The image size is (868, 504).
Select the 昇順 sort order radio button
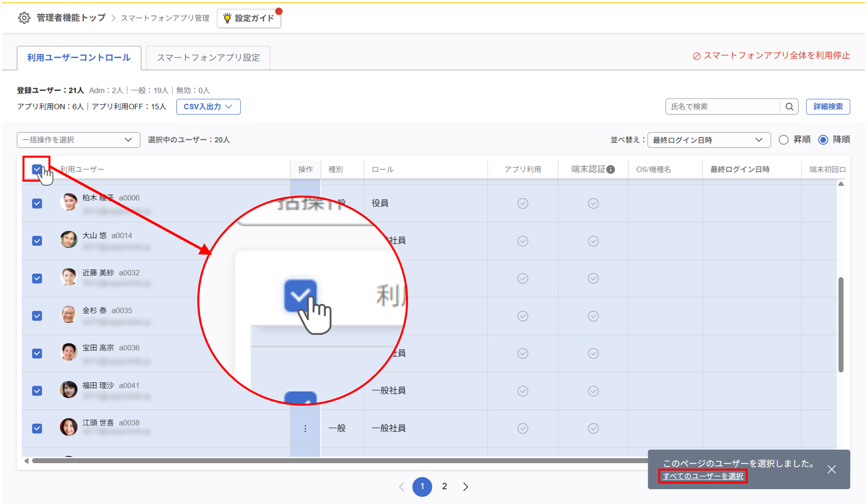[783, 140]
